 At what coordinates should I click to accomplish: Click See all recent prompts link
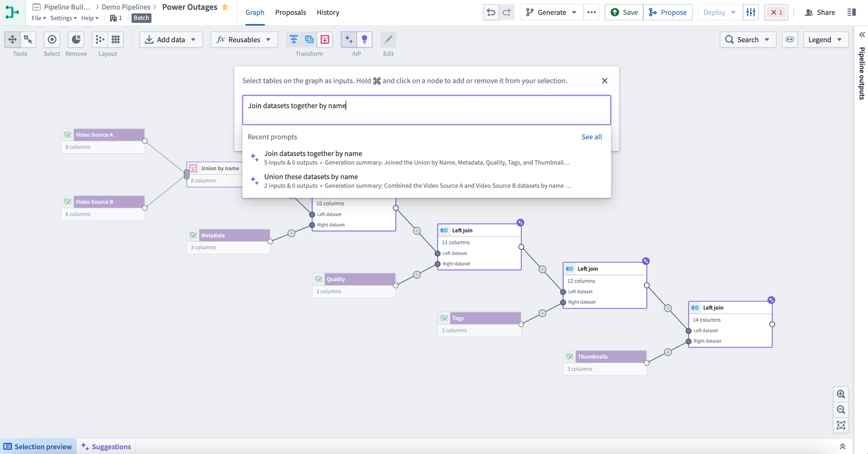click(x=591, y=137)
